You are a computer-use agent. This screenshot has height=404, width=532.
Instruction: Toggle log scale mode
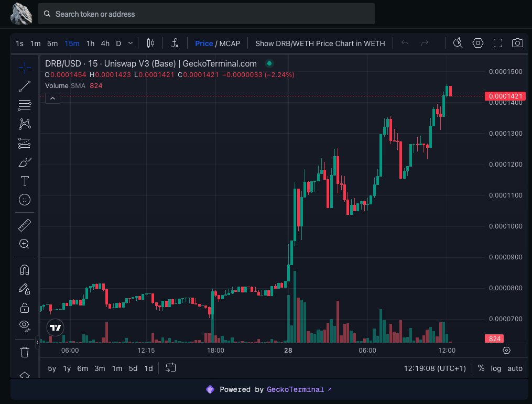(496, 368)
